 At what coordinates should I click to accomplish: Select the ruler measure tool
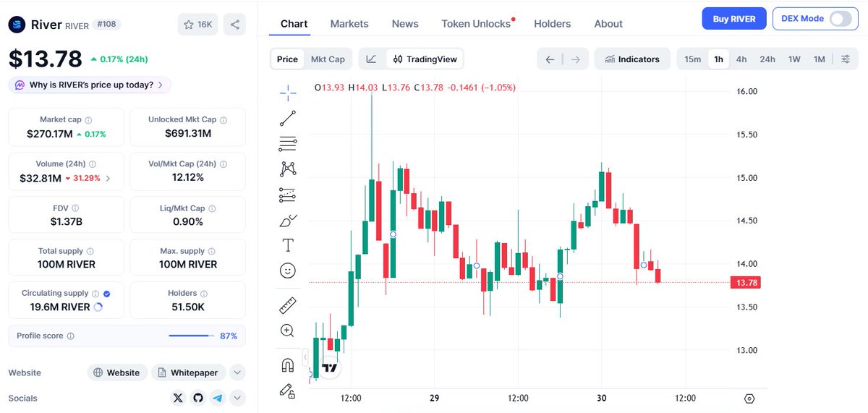[287, 305]
